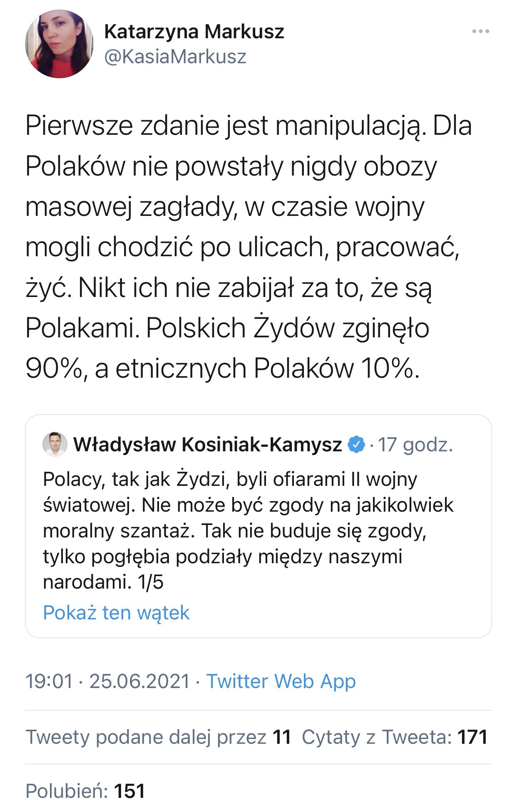The height and width of the screenshot is (812, 517).
Task: View the 'Polubień: 151' likes list
Action: point(85,791)
